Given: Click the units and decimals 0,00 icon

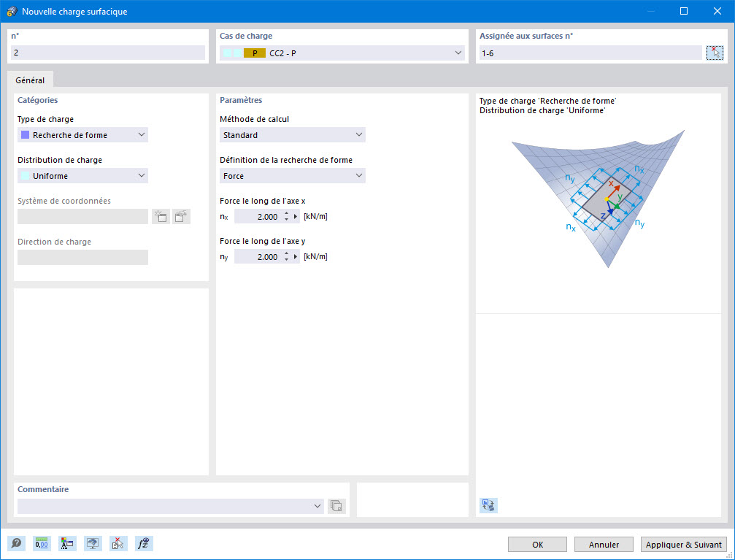Looking at the screenshot, I should click(x=42, y=544).
